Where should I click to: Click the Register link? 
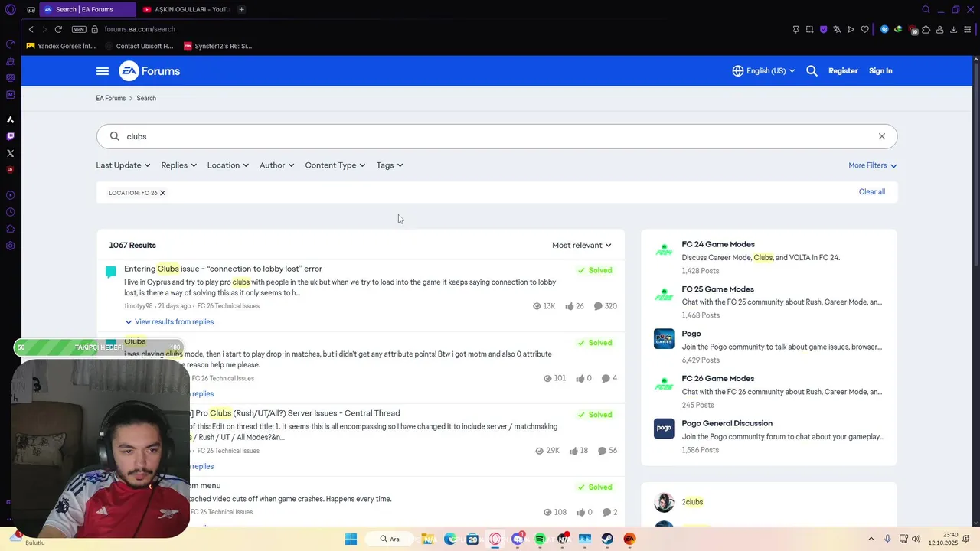843,71
